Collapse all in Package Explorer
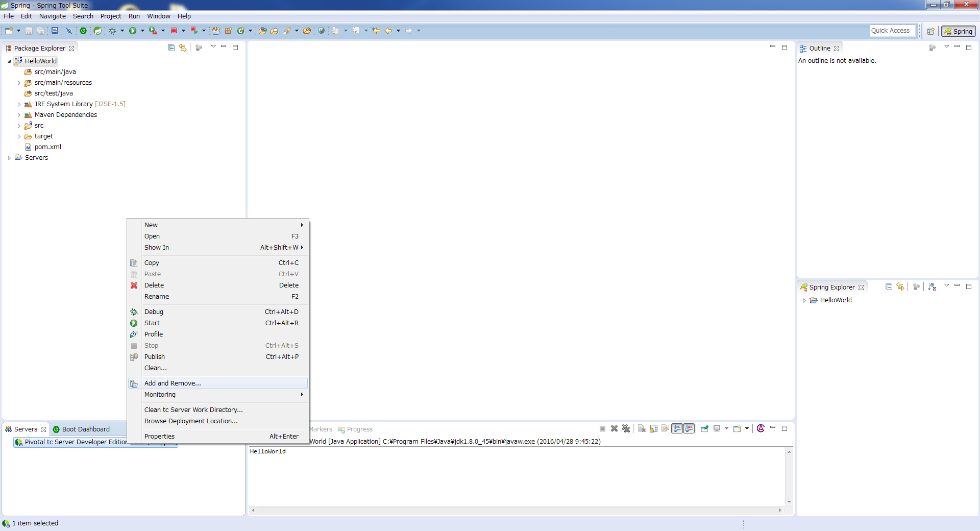The image size is (980, 531). tap(171, 48)
